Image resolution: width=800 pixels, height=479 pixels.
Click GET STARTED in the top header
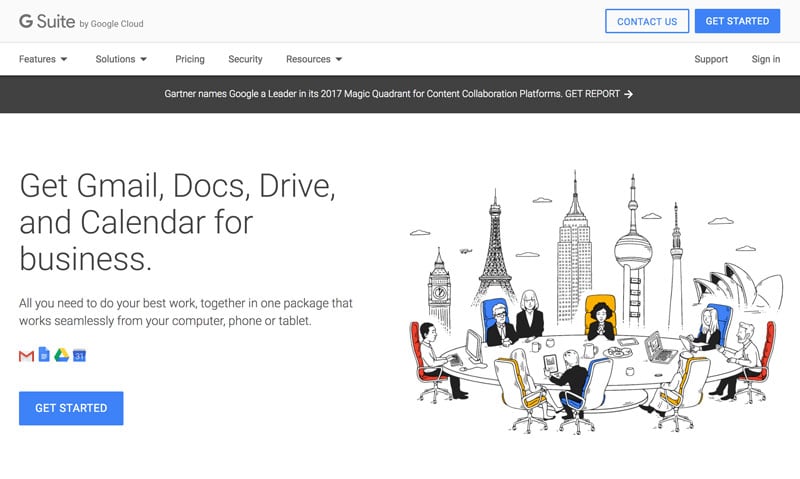click(737, 21)
